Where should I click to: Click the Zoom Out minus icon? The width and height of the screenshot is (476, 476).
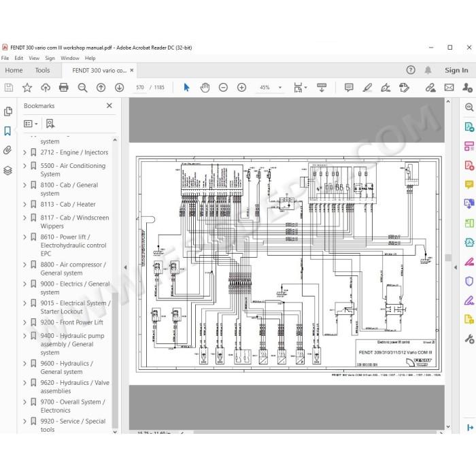pos(223,88)
